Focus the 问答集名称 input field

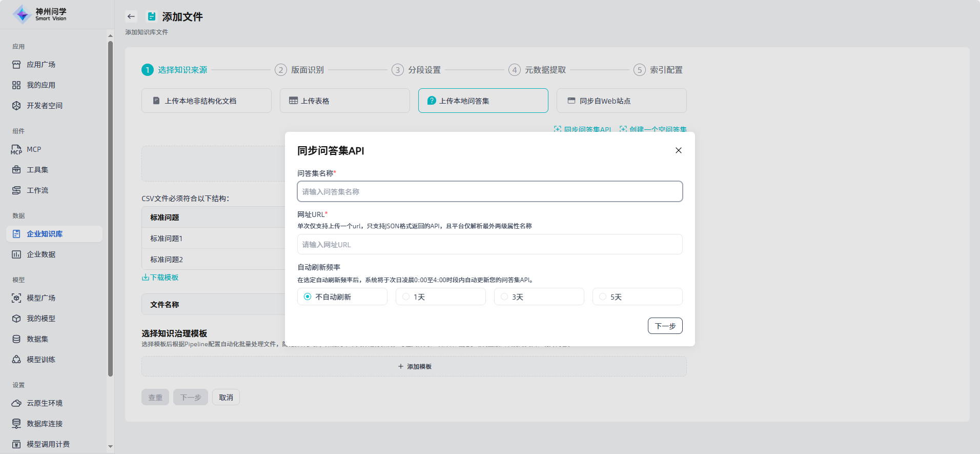489,191
